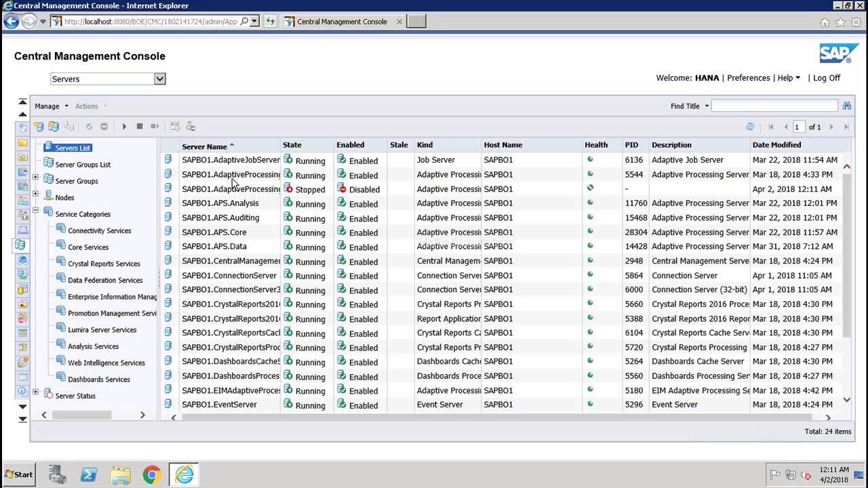Select Core Services category
Image resolution: width=868 pixels, height=488 pixels.
click(x=88, y=247)
